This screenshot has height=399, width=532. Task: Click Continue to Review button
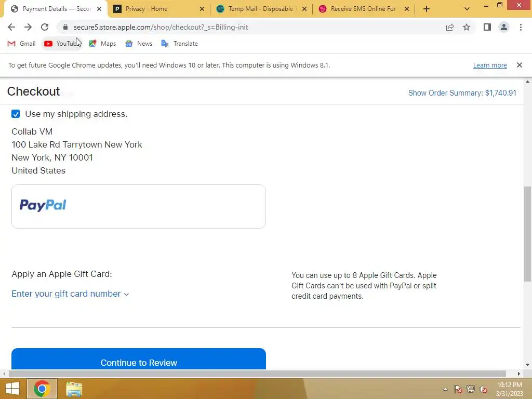pyautogui.click(x=138, y=359)
